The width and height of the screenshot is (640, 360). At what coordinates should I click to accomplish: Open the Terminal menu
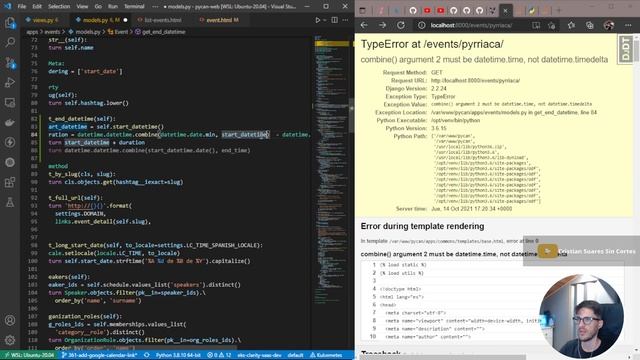(134, 7)
